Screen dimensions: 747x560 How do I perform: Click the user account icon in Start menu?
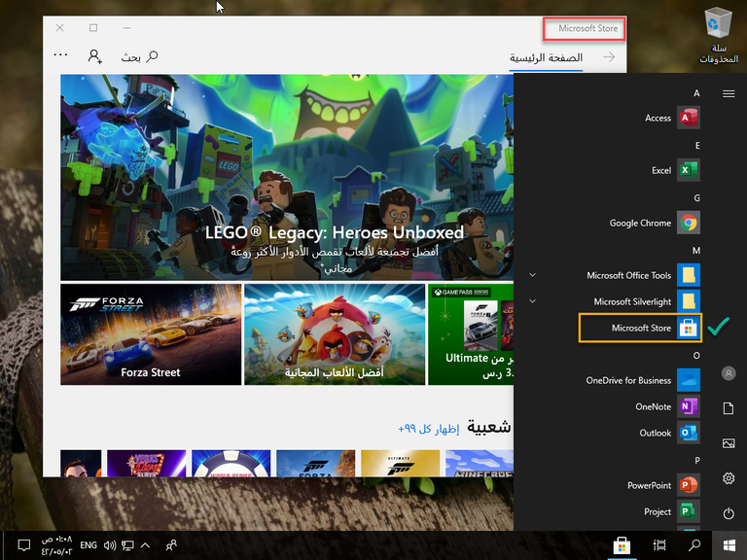[729, 373]
